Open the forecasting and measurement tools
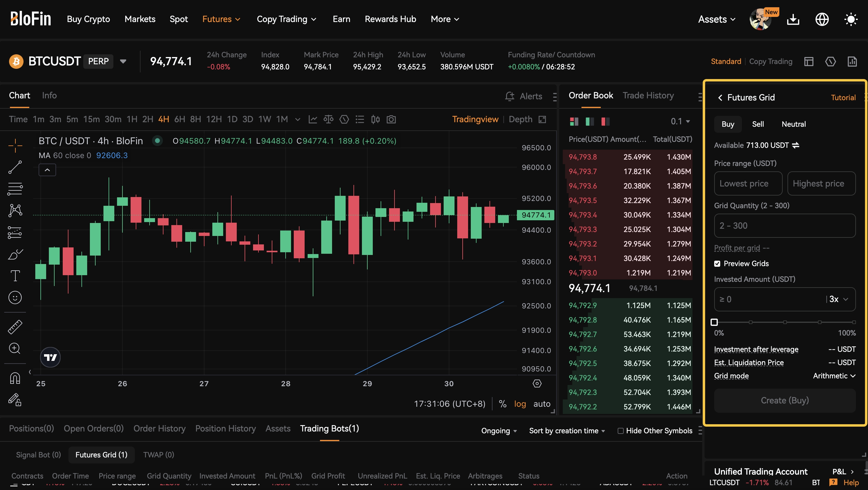Screen dimensions: 868x490 pyautogui.click(x=15, y=232)
